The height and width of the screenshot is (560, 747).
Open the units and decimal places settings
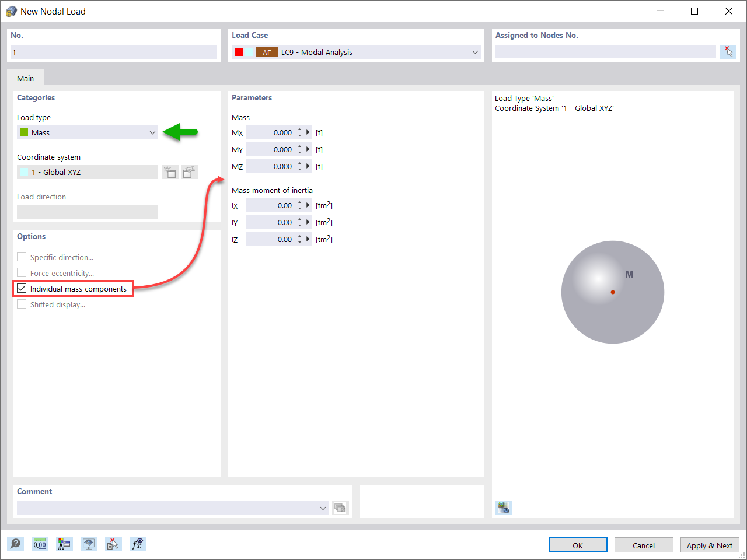[40, 544]
